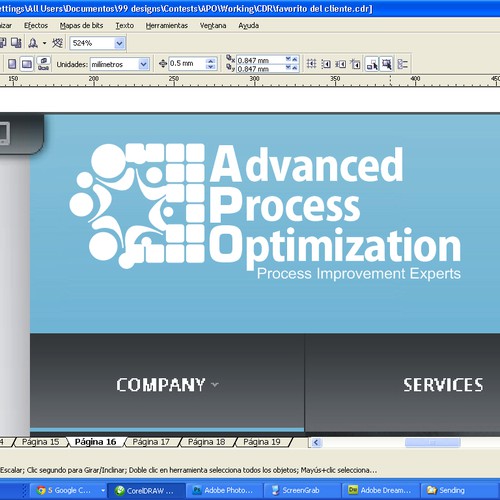Toggle snap to objects
The image size is (500, 500).
pos(340,64)
